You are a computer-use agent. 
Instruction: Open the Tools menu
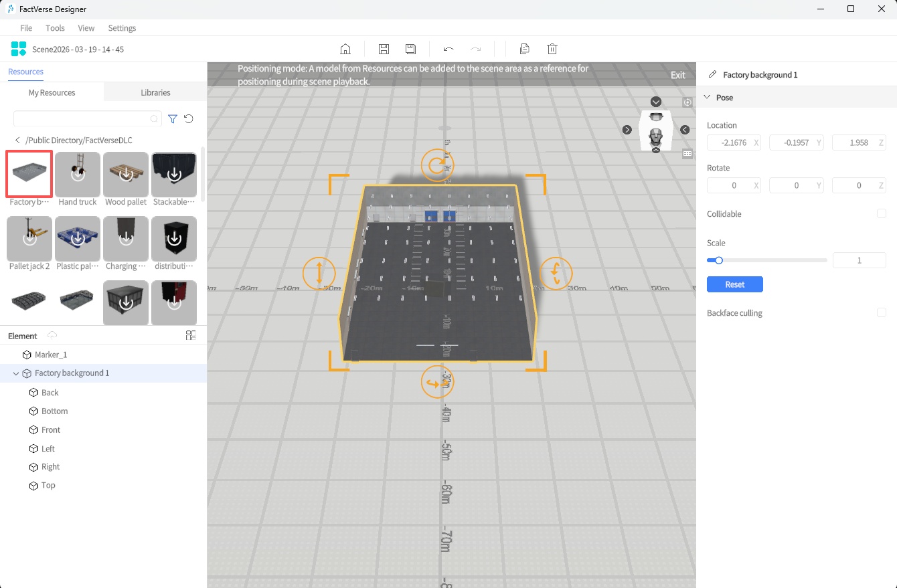(55, 27)
